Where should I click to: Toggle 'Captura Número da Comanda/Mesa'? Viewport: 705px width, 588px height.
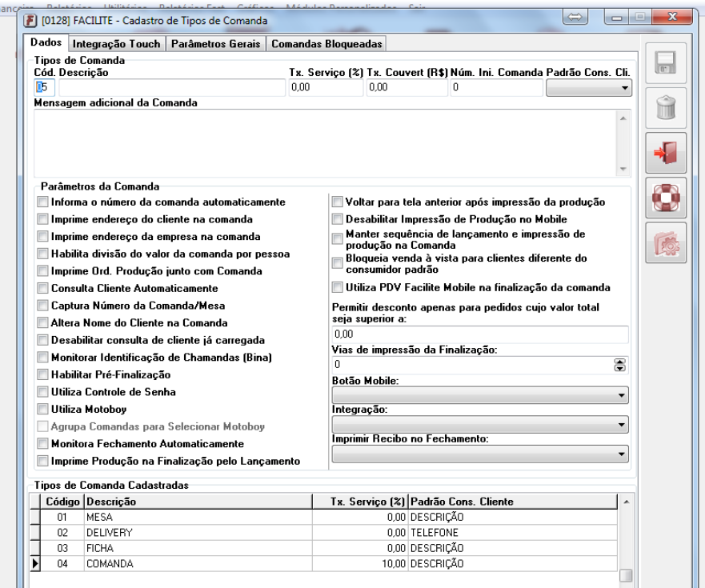pos(42,306)
